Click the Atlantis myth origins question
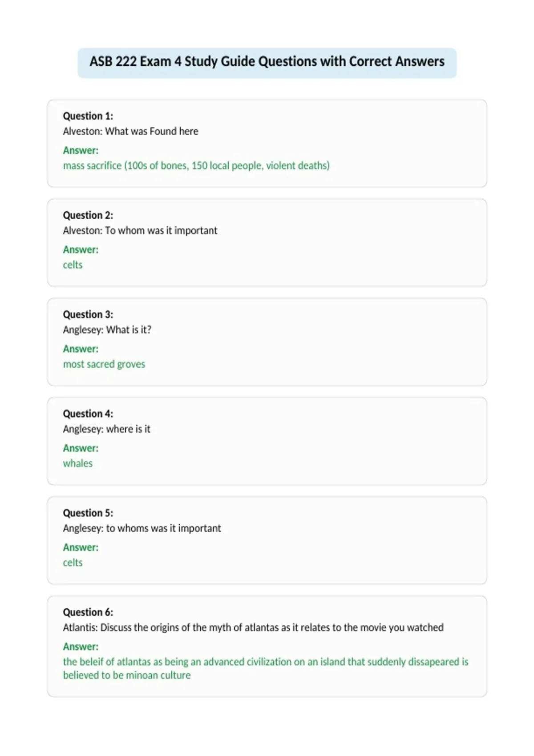Image resolution: width=534 pixels, height=756 pixels. (253, 627)
